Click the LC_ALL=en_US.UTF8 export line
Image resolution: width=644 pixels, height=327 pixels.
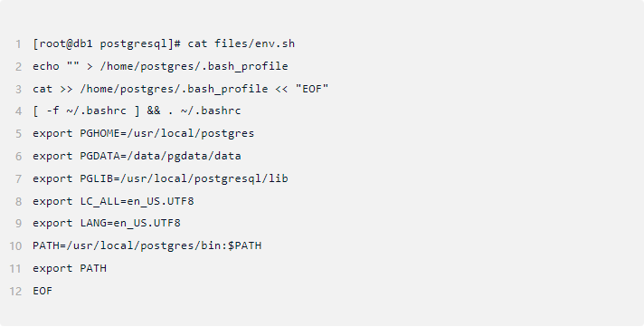[x=113, y=201]
